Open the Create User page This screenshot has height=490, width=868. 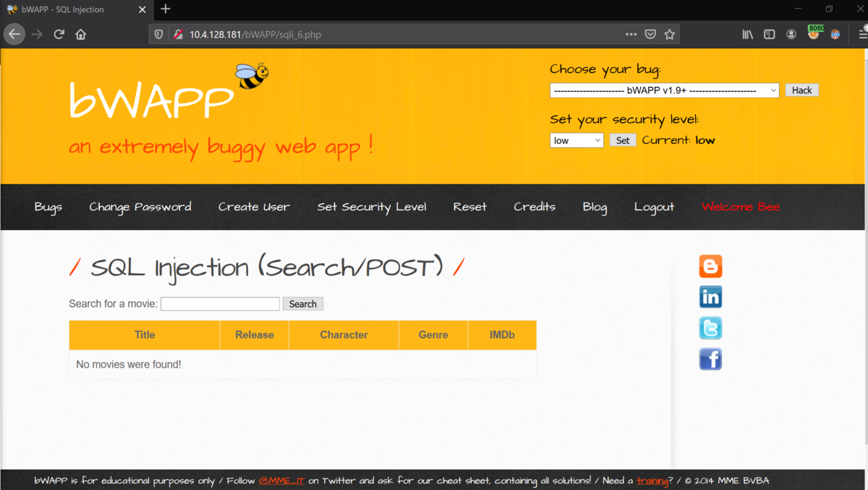click(254, 207)
